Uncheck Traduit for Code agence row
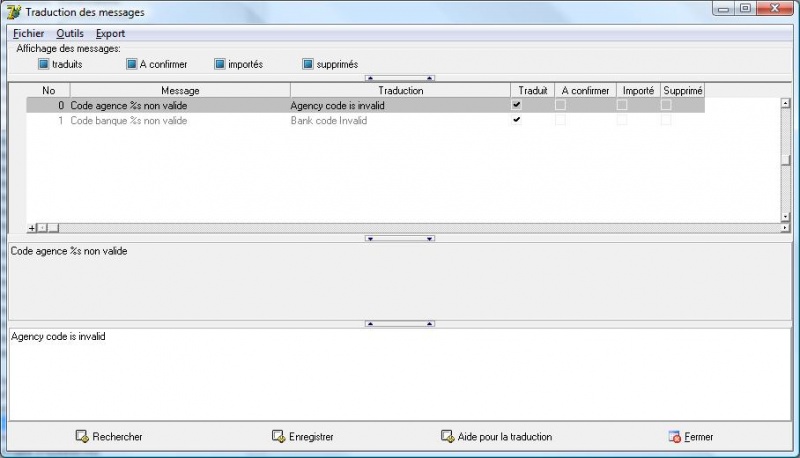The height and width of the screenshot is (458, 800). (x=516, y=105)
